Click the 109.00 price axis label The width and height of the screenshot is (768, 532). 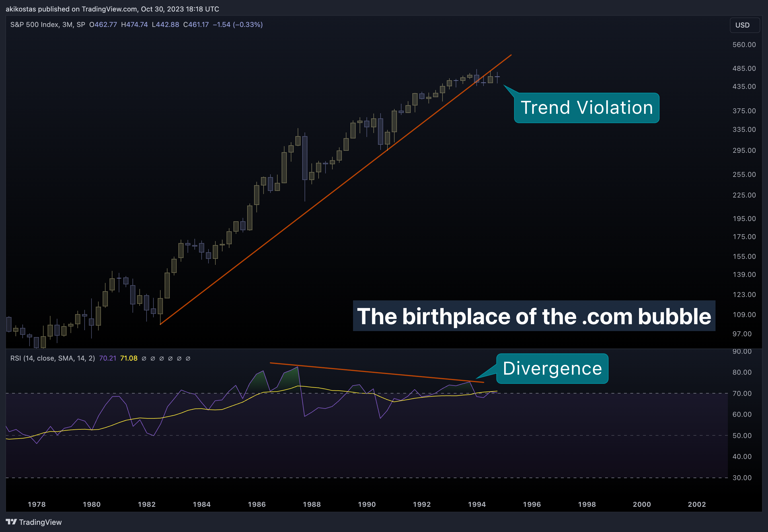point(744,314)
